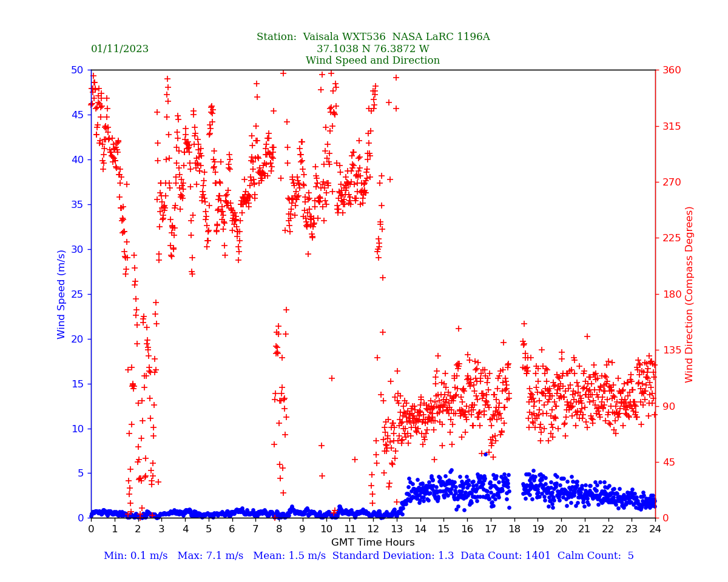This screenshot has height=582, width=728.
Task: Click the 50 tick on wind speed axis
Action: point(77,70)
